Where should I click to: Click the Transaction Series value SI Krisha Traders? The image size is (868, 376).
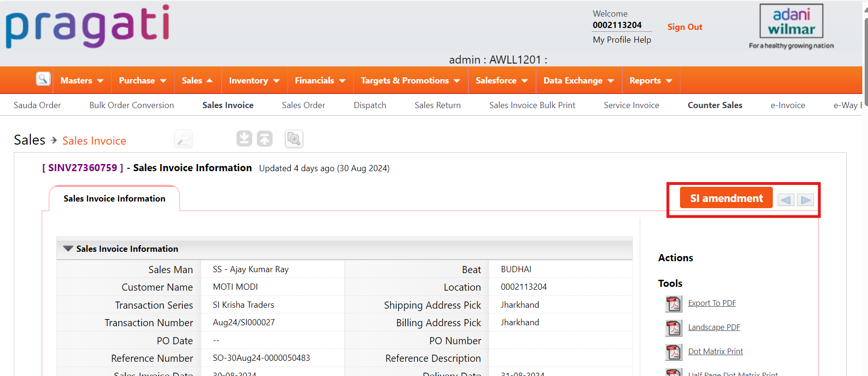[243, 305]
